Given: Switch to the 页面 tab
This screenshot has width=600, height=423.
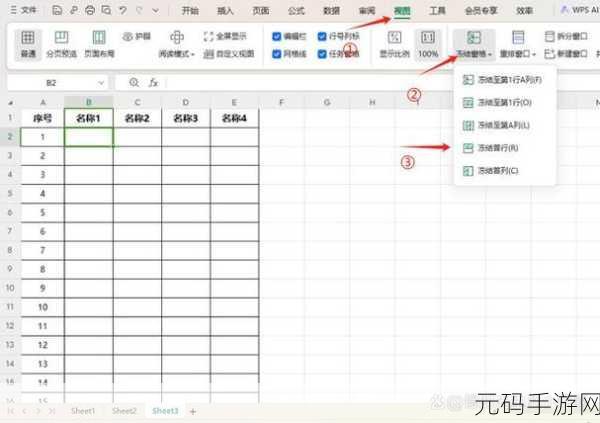Looking at the screenshot, I should point(261,11).
